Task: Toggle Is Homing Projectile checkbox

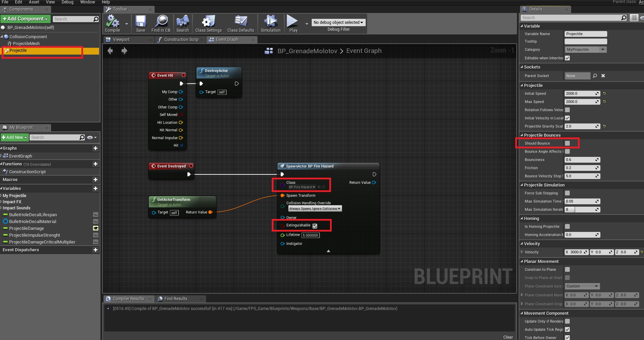Action: pos(567,226)
